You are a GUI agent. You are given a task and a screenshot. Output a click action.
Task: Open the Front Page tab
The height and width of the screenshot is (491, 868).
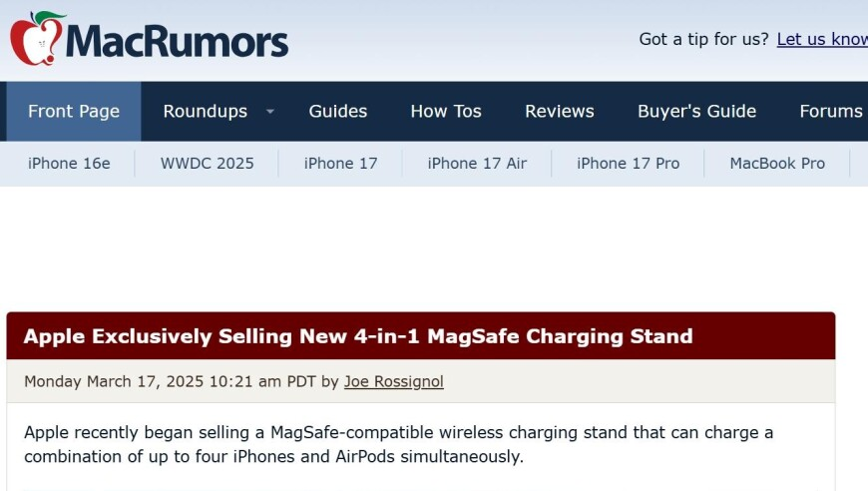[74, 111]
